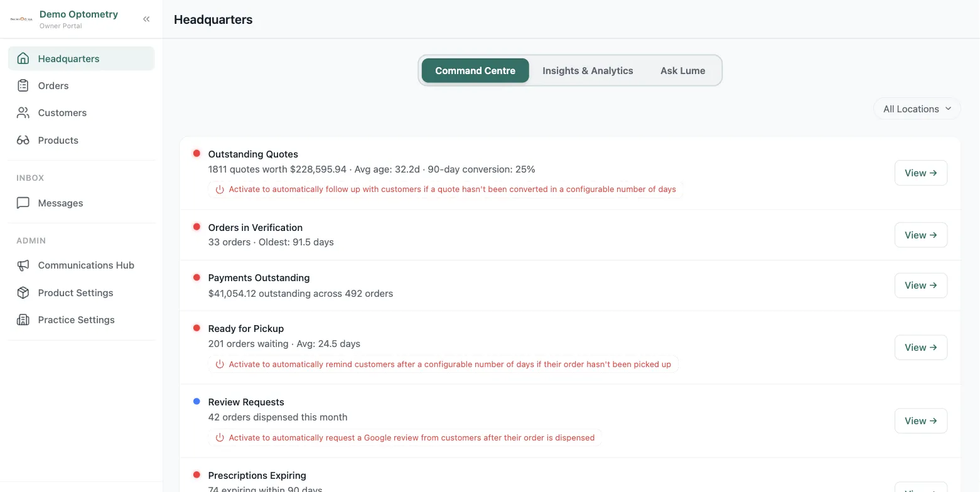
Task: Click power icon in Google review activation
Action: tap(220, 438)
